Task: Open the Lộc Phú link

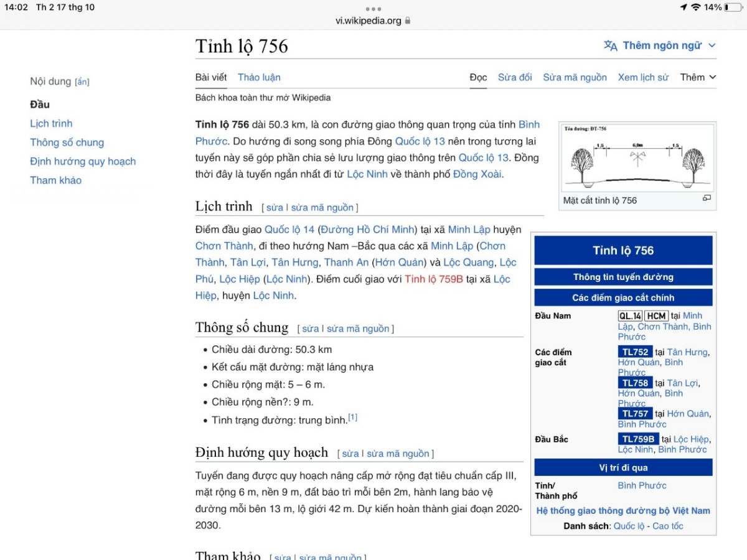Action: tap(357, 271)
